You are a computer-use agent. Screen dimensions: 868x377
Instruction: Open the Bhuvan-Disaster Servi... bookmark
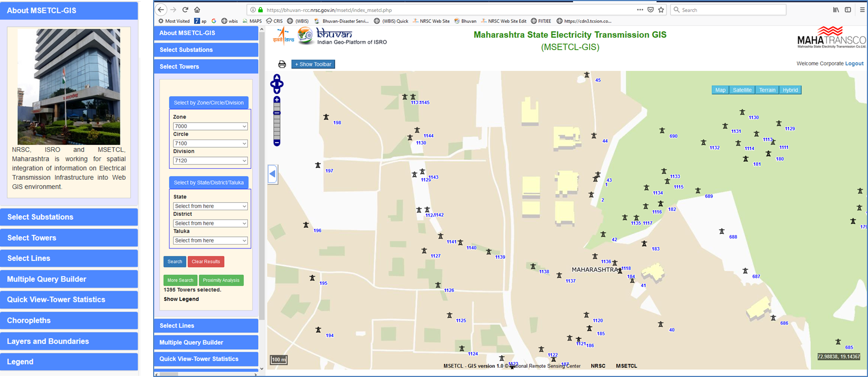point(342,21)
